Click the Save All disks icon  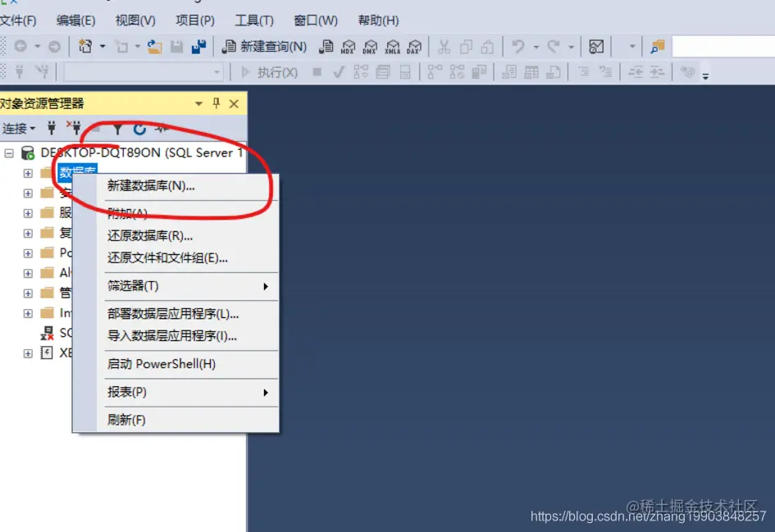198,47
